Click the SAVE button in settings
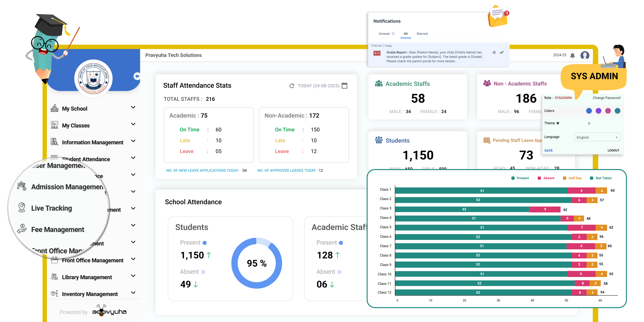Viewport: 644px width, 322px height. click(548, 150)
